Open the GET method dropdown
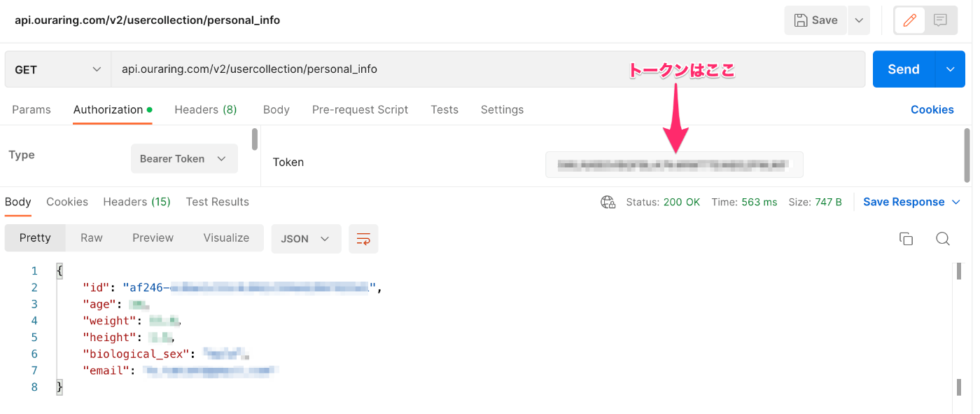 58,69
